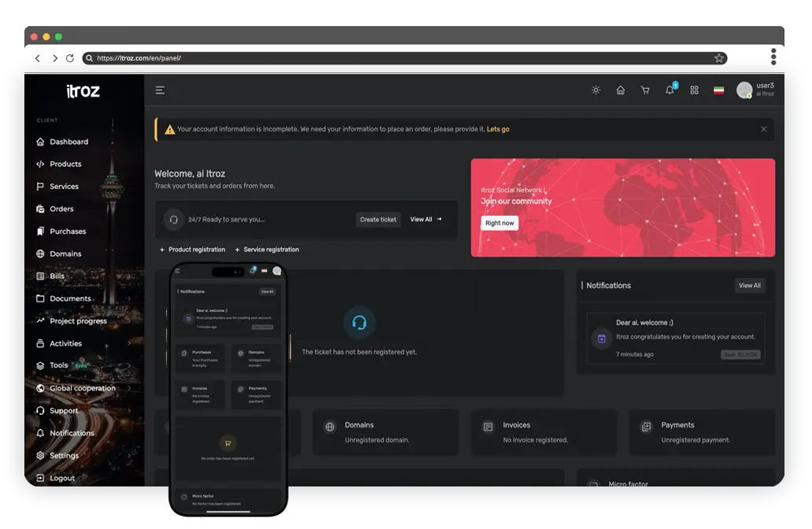This screenshot has width=812, height=529.
Task: Click the Orders icon in the sidebar
Action: click(40, 209)
